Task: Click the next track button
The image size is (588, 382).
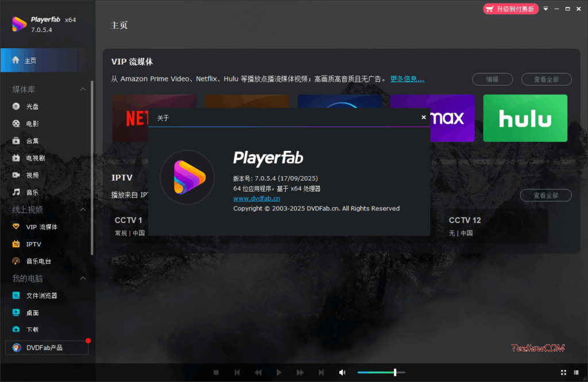Action: pos(321,372)
